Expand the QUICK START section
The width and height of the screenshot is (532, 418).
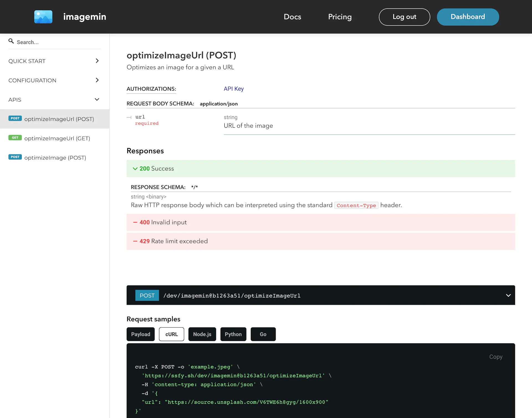[x=97, y=61]
